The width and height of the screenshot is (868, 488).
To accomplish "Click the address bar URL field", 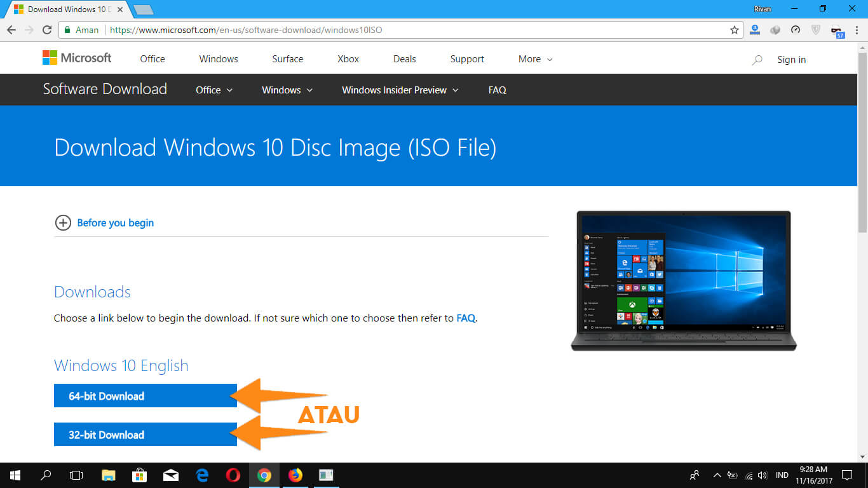I will point(400,30).
